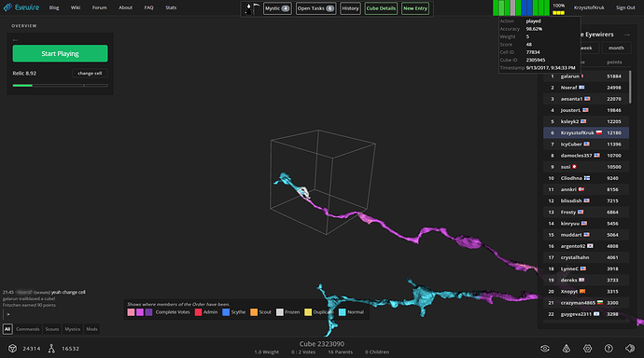Click the yellow accuracy bars under 100%
644x358 pixels.
558,13
